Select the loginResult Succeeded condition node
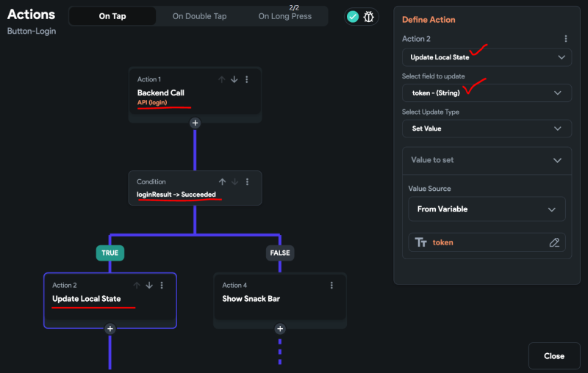This screenshot has width=588, height=373. coord(195,188)
